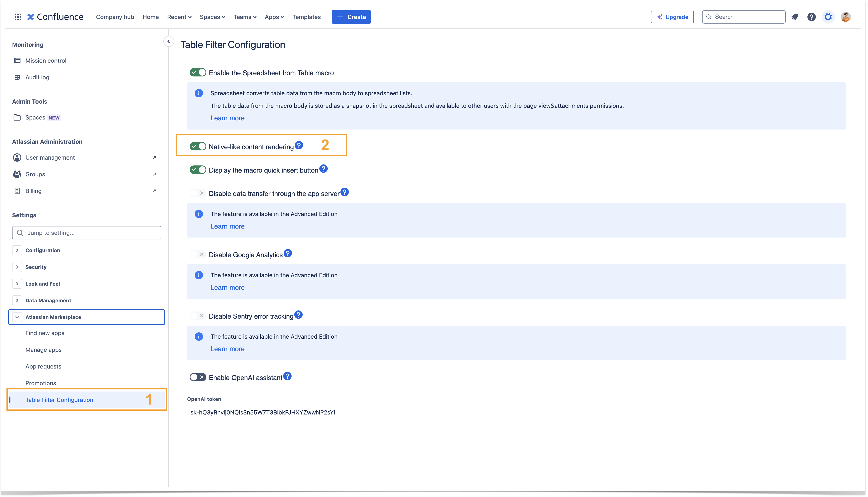Click help icon beside Disable Google Analytics
The width and height of the screenshot is (868, 497).
pyautogui.click(x=288, y=253)
